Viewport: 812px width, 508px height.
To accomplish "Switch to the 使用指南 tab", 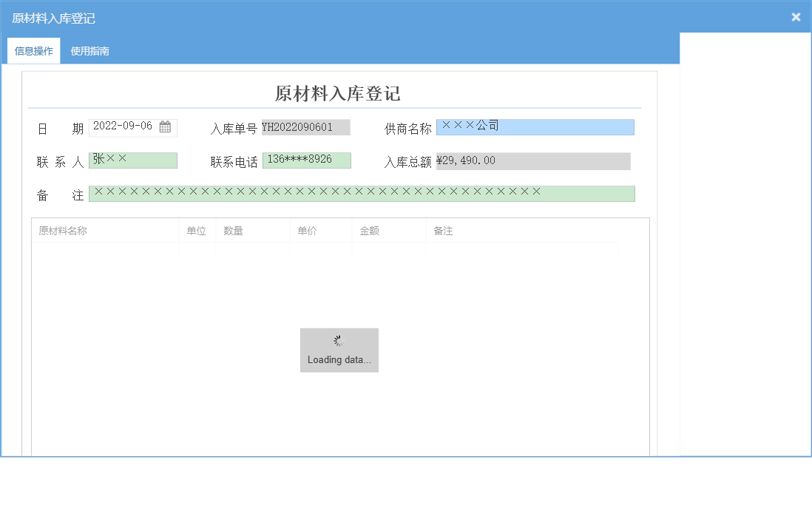I will pyautogui.click(x=88, y=50).
